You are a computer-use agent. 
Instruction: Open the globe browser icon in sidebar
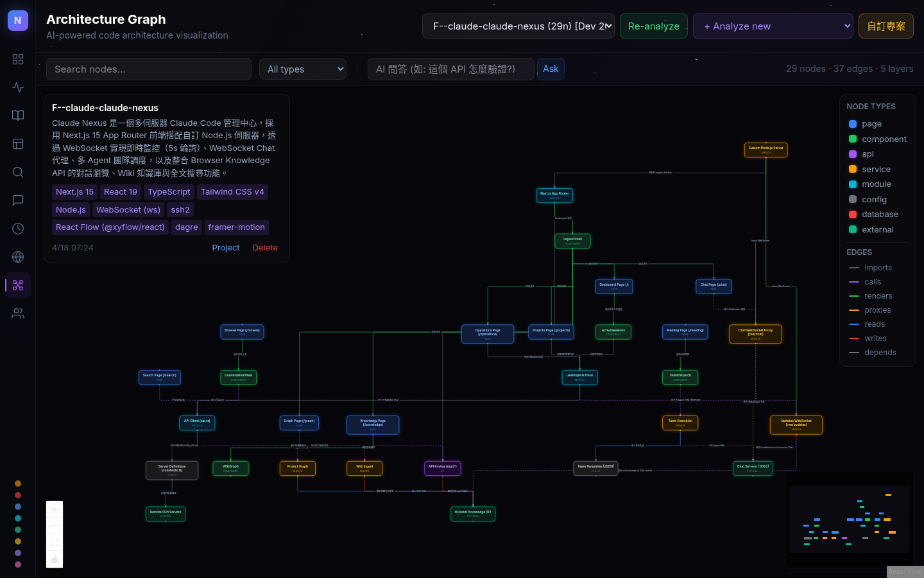(x=18, y=257)
